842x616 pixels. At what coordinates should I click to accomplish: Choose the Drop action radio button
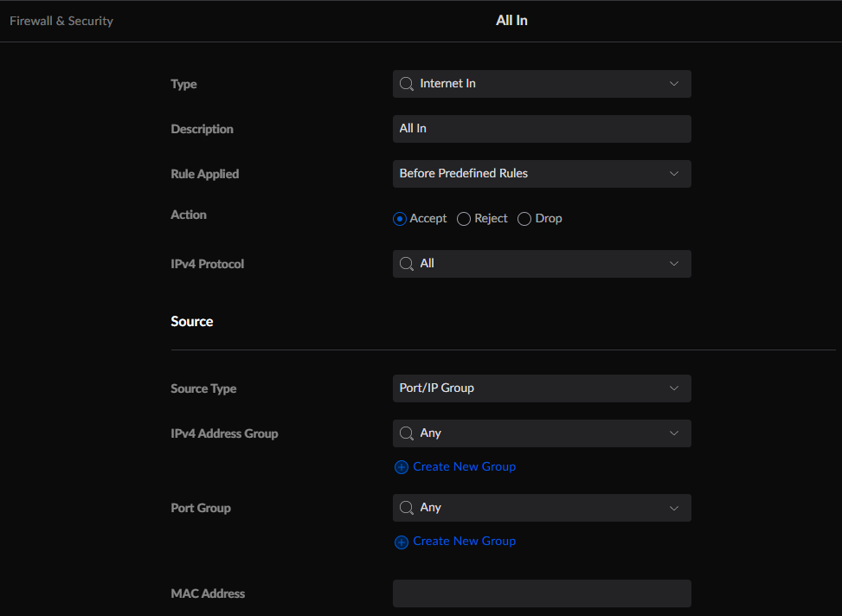click(x=524, y=219)
